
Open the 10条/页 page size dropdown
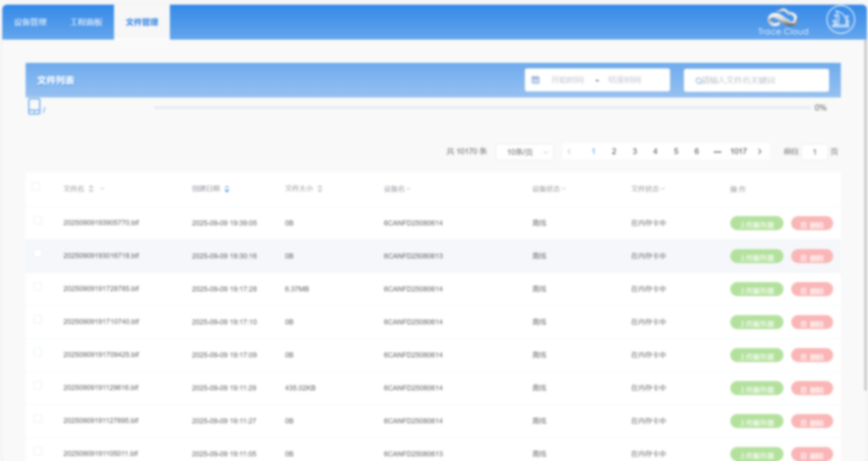click(525, 152)
